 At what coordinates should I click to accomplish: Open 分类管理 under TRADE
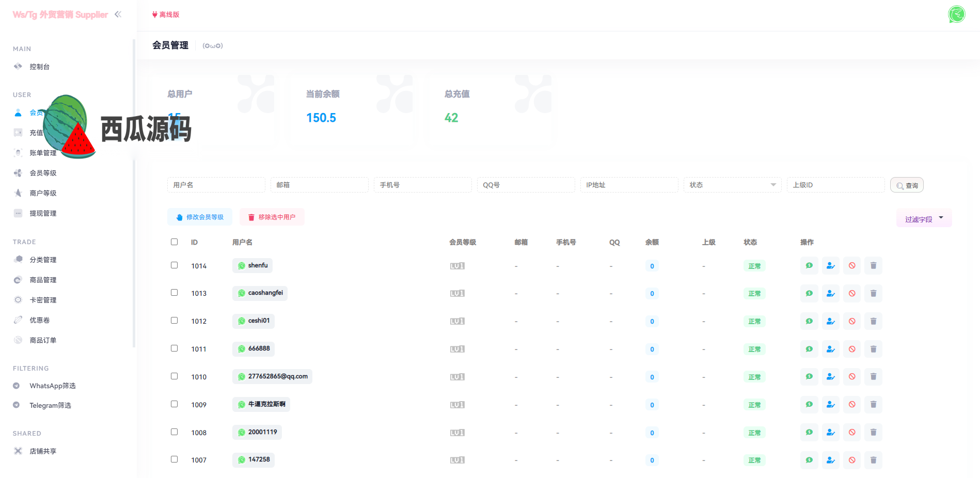coord(43,260)
